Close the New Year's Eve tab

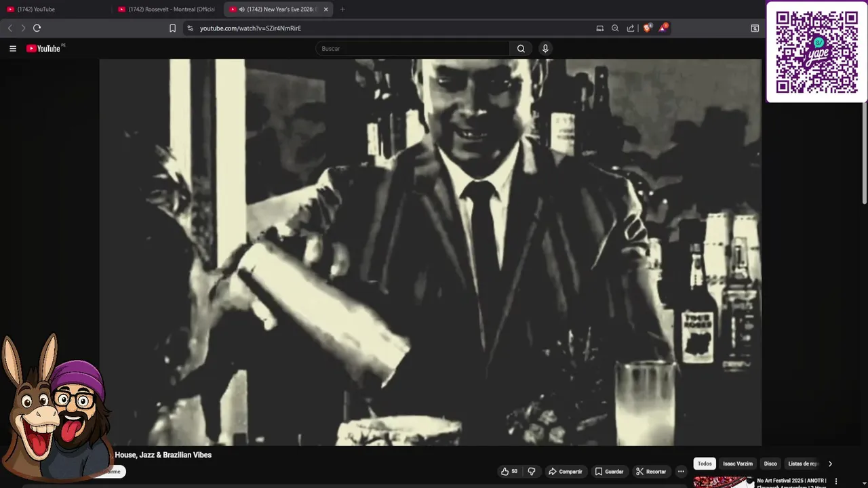(325, 9)
